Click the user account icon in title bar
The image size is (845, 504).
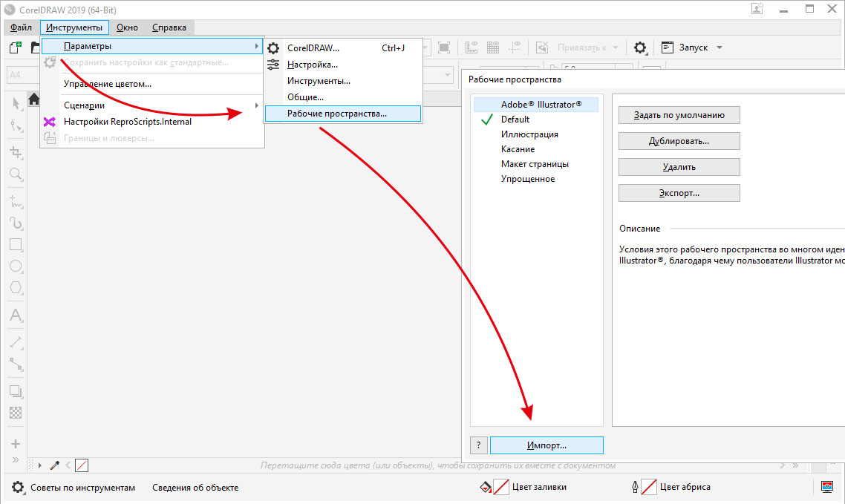click(757, 9)
